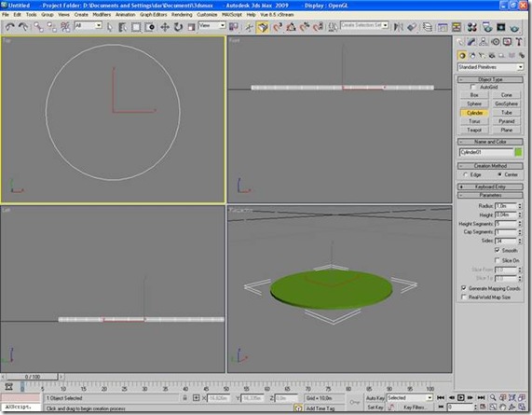Click the Redo arrow in main toolbar
This screenshot has height=415, width=532.
pyautogui.click(x=23, y=27)
